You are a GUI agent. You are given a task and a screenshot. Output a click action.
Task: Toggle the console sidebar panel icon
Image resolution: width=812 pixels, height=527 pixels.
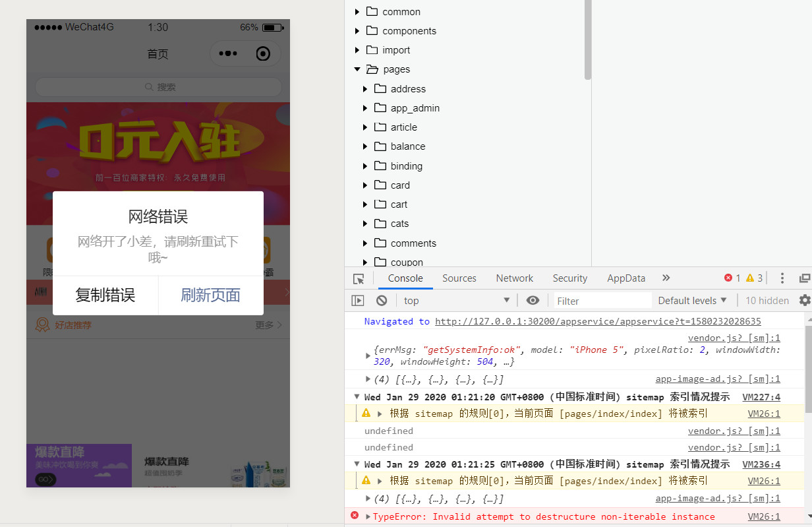coord(358,301)
